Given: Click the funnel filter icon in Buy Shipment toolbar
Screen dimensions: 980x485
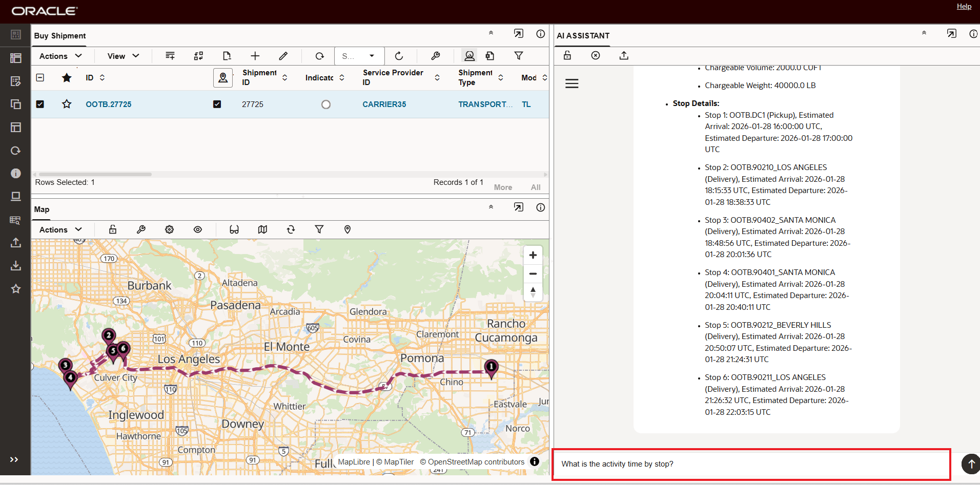Looking at the screenshot, I should pyautogui.click(x=518, y=56).
